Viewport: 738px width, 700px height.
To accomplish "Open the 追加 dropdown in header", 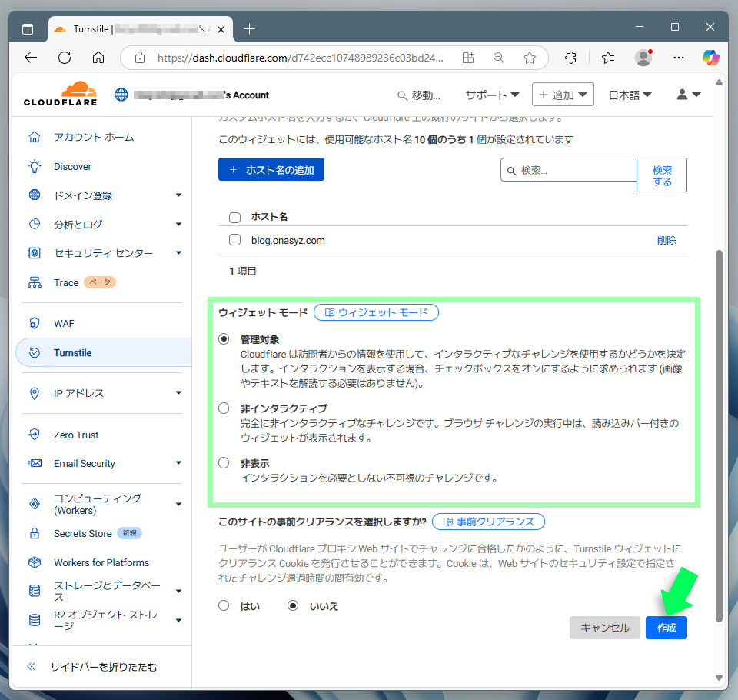I will [x=563, y=95].
